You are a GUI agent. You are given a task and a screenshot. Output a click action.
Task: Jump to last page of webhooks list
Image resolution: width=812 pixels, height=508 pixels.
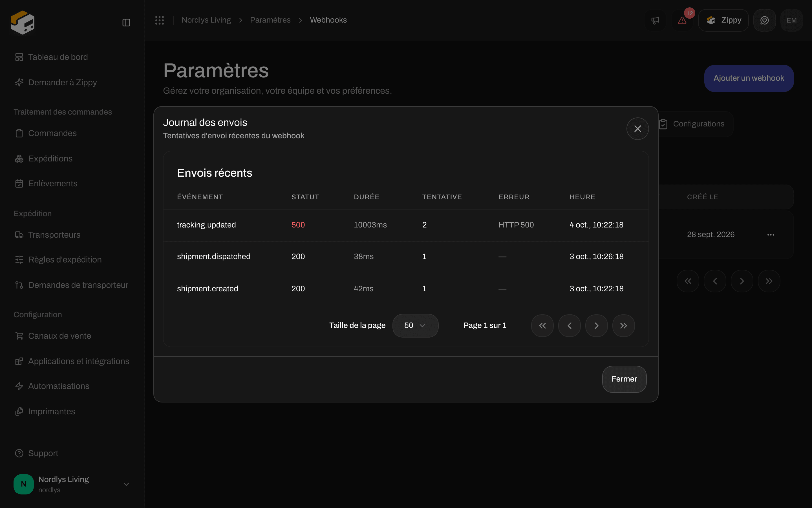click(769, 281)
